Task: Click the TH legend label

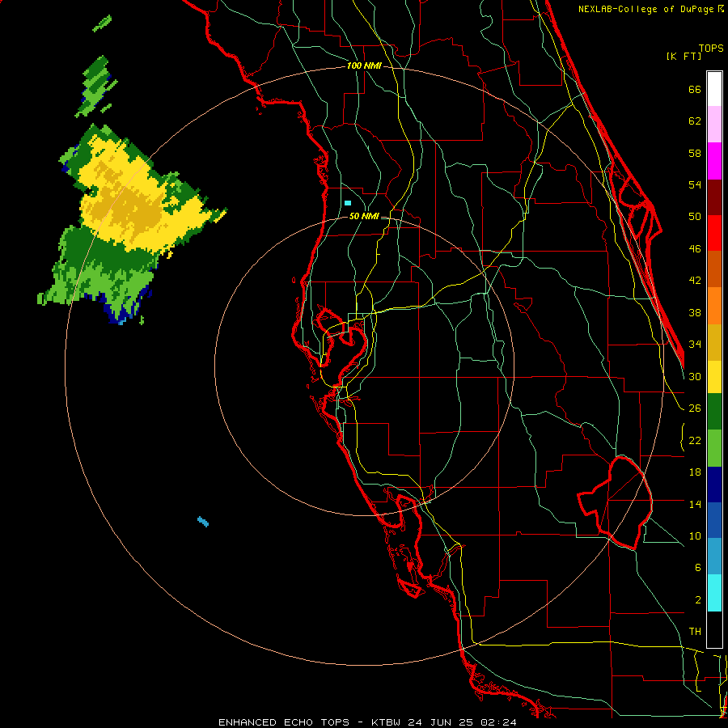Action: pyautogui.click(x=695, y=632)
